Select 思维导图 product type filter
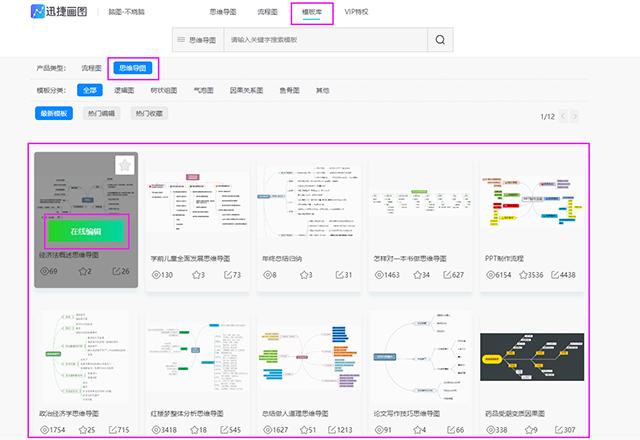640x440 pixels. (133, 68)
